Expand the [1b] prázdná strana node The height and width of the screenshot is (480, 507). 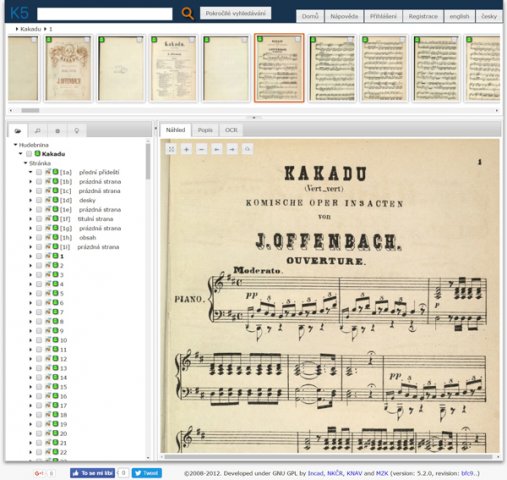(x=30, y=182)
